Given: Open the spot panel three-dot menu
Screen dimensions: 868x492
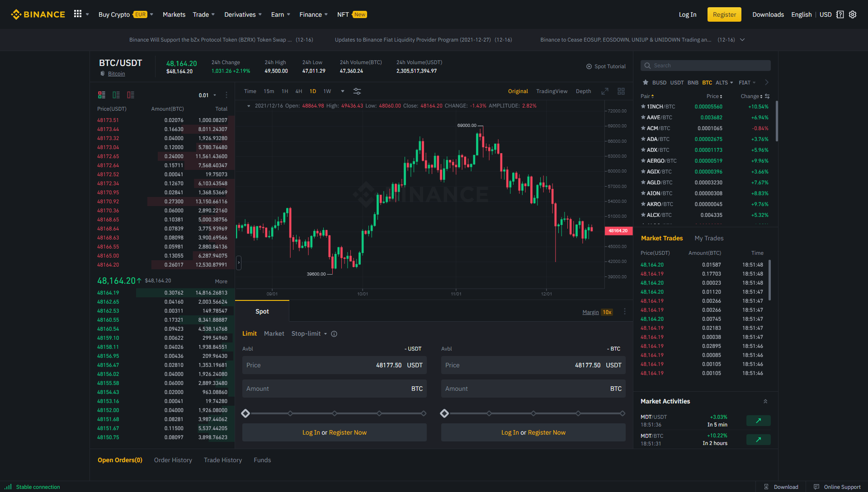Looking at the screenshot, I should [x=625, y=312].
